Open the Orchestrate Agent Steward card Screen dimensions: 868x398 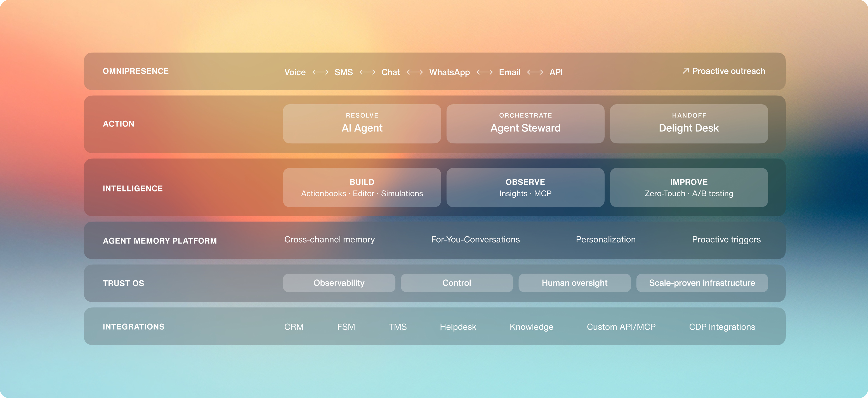pos(525,124)
